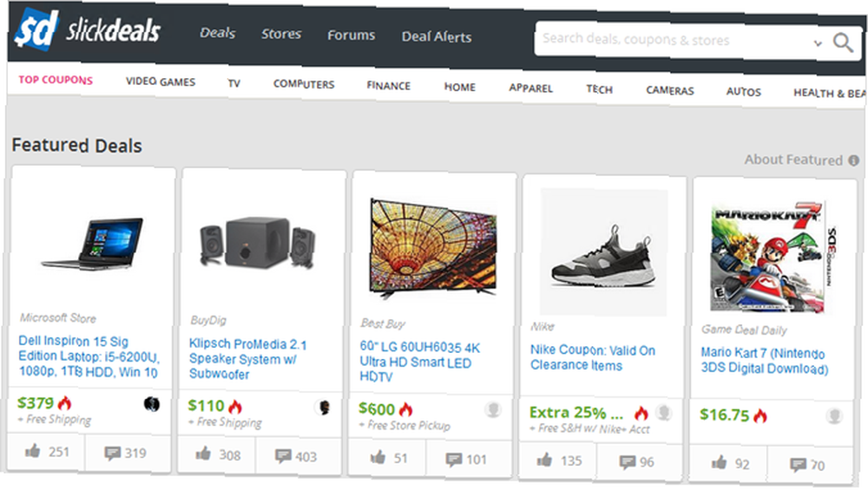868x490 pixels.
Task: Click the $379 price
Action: pos(36,402)
